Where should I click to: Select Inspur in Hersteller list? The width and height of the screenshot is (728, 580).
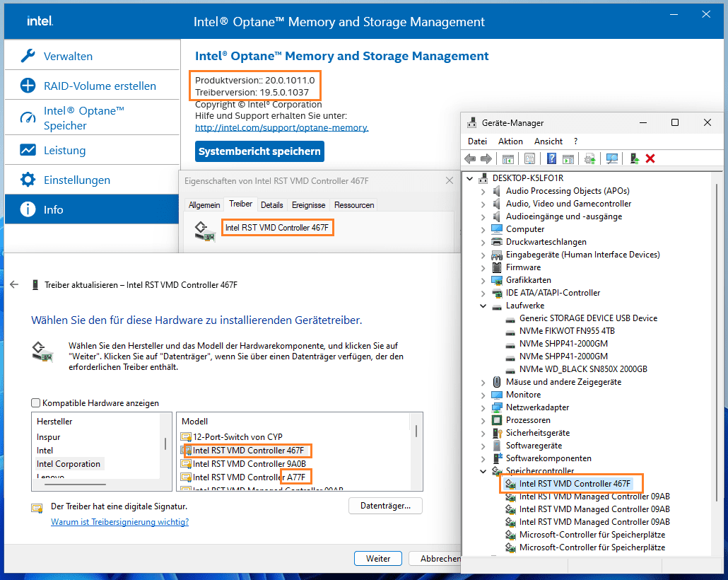point(48,437)
